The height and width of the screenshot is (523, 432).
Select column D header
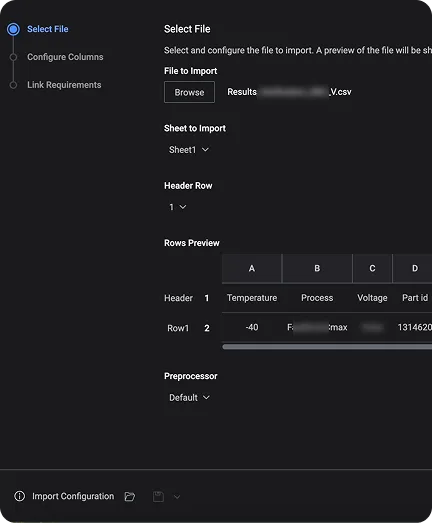pos(413,268)
